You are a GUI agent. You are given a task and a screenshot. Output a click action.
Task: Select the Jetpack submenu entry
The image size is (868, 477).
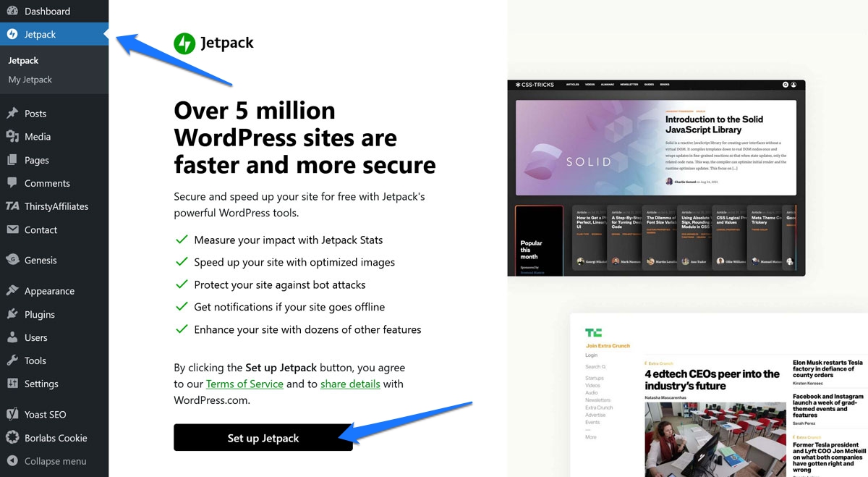[x=23, y=61]
